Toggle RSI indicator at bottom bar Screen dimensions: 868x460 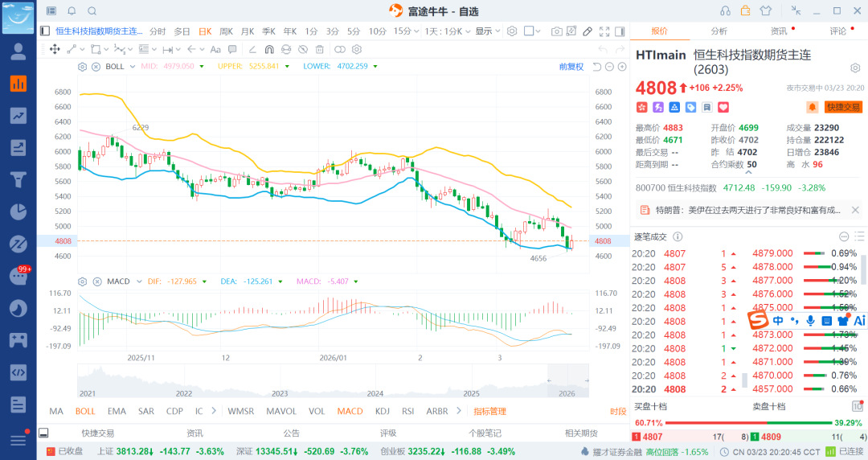(408, 411)
